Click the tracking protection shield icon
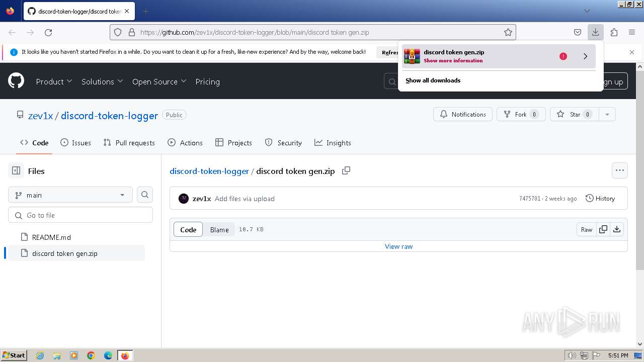The height and width of the screenshot is (362, 644). [118, 32]
